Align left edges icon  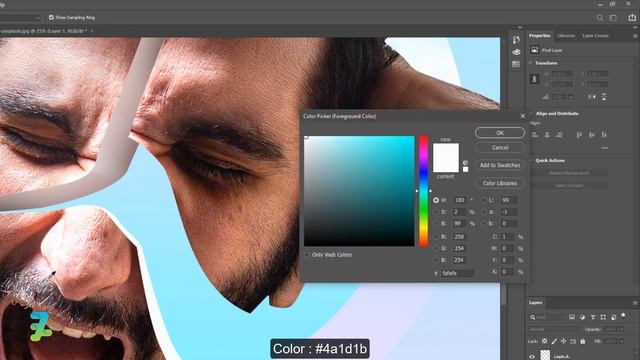pyautogui.click(x=535, y=135)
